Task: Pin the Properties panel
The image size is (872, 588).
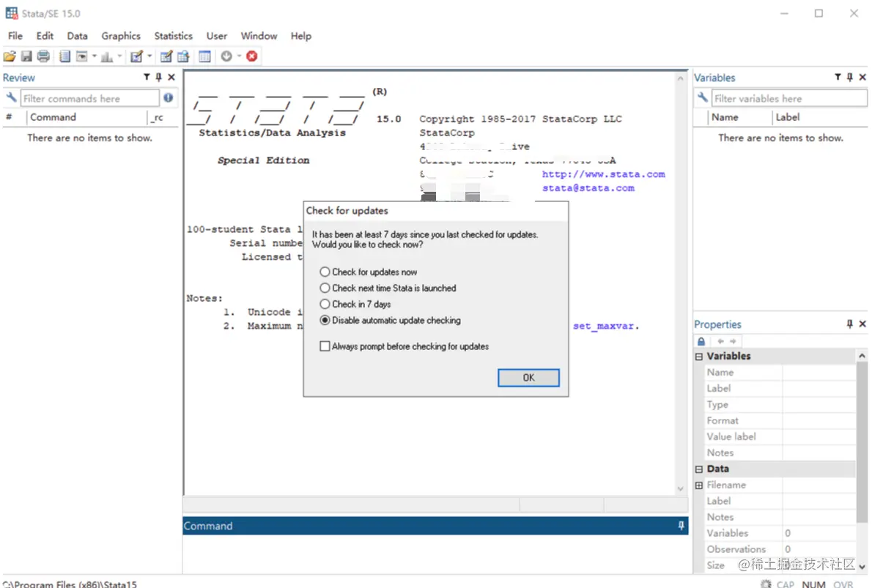Action: [x=850, y=324]
